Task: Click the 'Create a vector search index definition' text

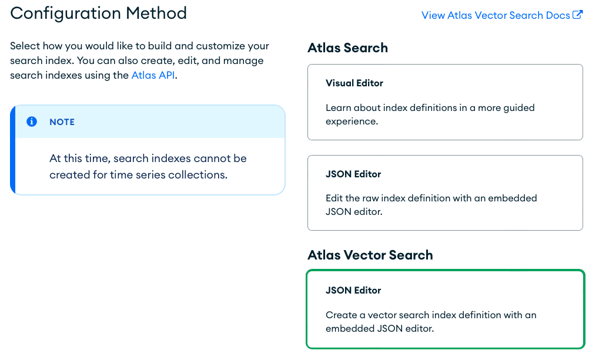Action: click(431, 322)
